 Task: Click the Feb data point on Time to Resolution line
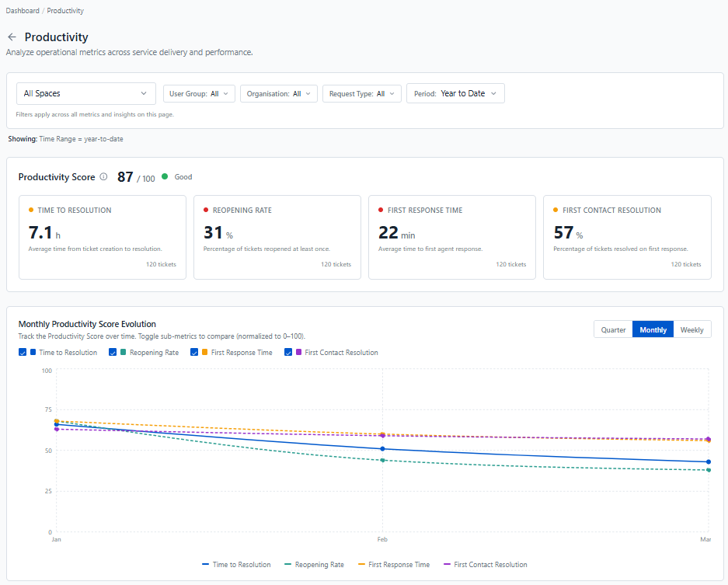pos(382,449)
